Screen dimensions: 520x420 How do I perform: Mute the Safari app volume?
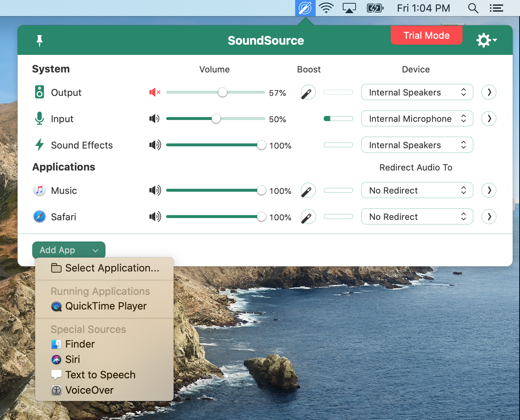155,217
